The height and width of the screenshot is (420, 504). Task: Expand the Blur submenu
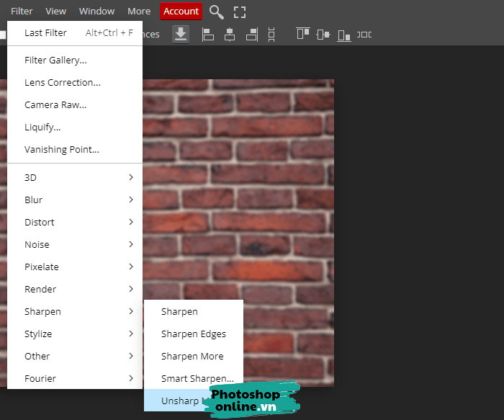point(75,200)
